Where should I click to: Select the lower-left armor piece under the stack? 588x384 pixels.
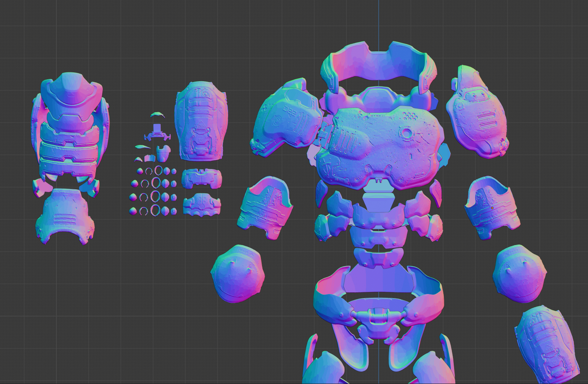[x=65, y=216]
